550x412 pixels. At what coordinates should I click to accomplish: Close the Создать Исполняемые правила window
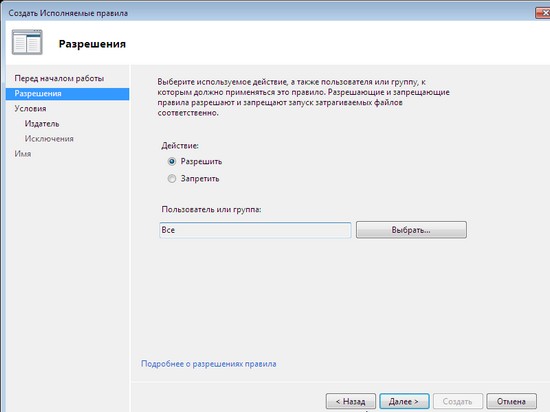(543, 13)
